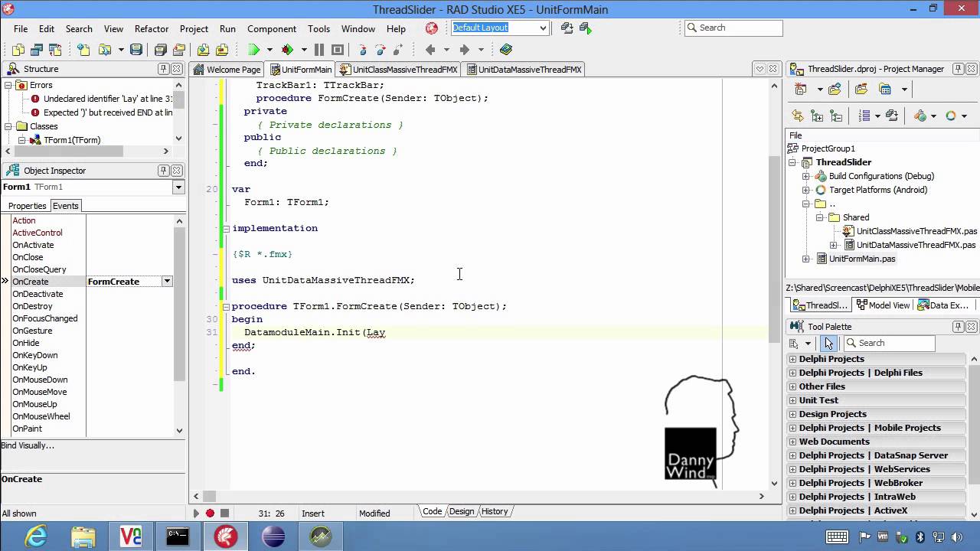Switch to the Design view tab
The image size is (980, 551).
[x=462, y=511]
